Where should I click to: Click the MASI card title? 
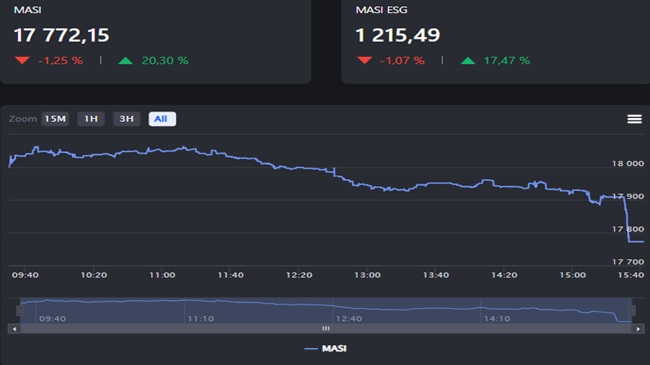point(27,10)
